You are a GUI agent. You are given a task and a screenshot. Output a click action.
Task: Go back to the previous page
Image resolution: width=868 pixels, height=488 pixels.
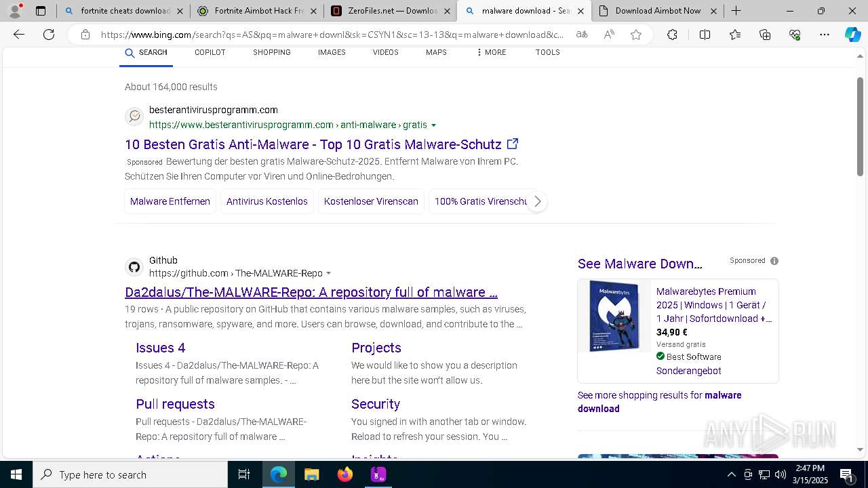point(19,35)
